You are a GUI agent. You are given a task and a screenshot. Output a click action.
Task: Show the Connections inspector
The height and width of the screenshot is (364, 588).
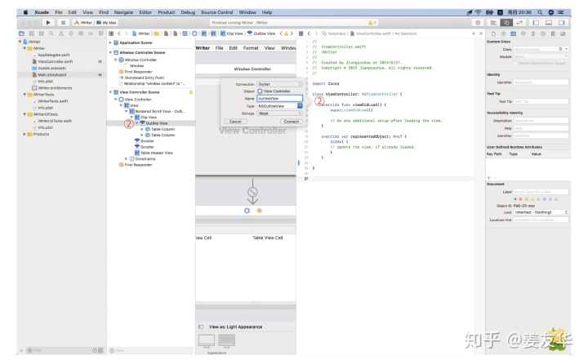pyautogui.click(x=542, y=33)
